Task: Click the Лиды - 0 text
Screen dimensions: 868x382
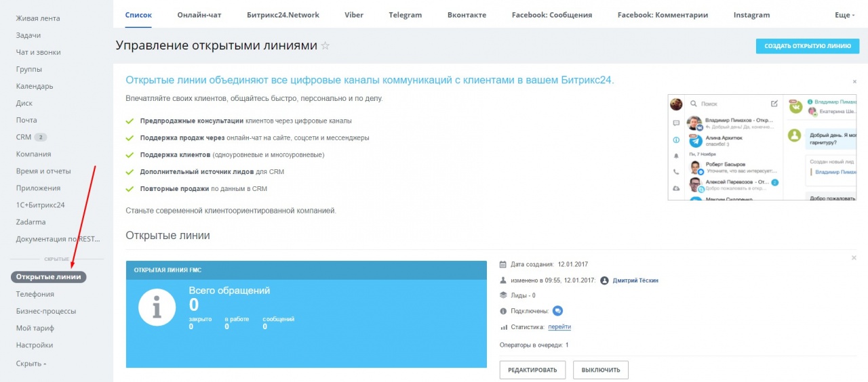Action: point(523,295)
